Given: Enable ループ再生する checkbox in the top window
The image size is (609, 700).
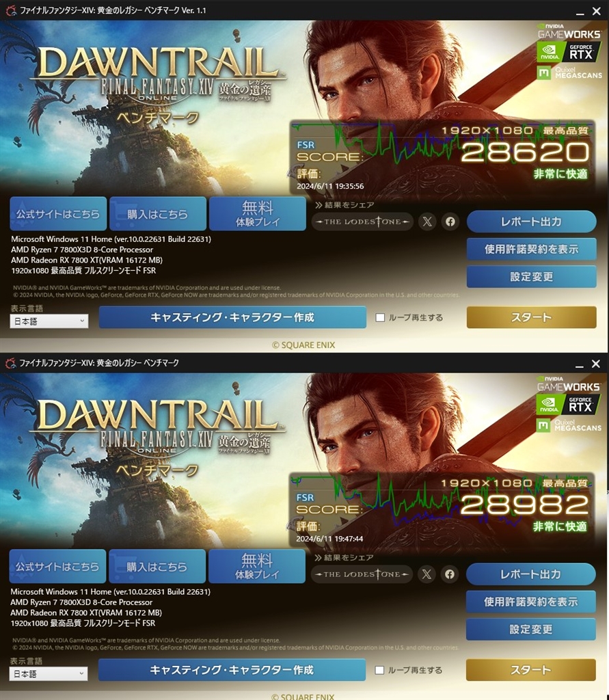Looking at the screenshot, I should (x=380, y=317).
